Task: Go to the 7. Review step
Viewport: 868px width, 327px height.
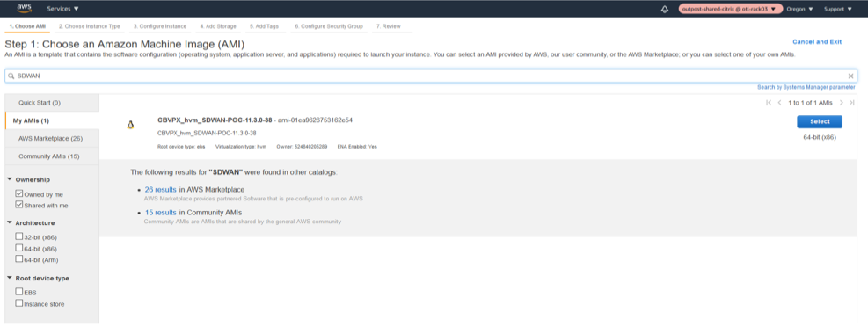Action: coord(389,26)
